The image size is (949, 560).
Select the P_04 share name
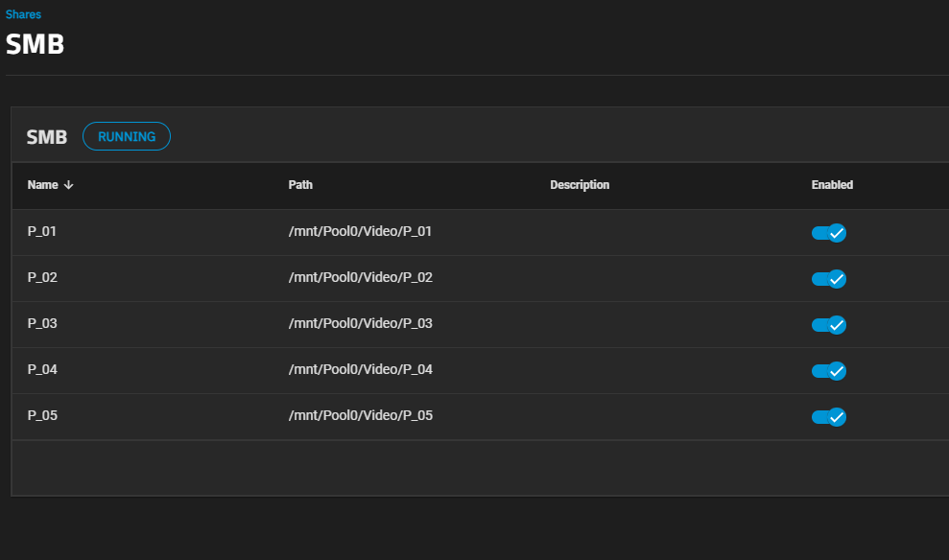point(43,370)
